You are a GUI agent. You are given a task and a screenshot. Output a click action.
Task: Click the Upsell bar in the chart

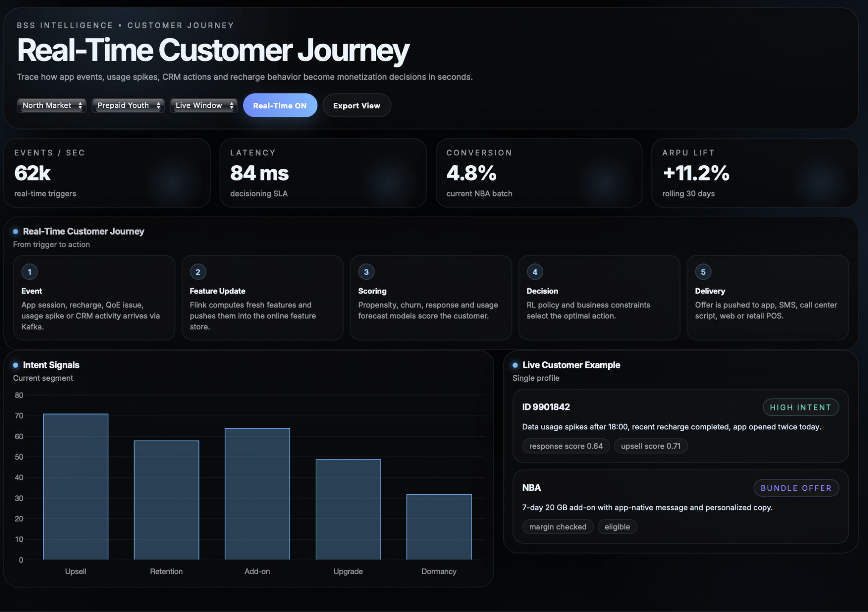pos(75,487)
